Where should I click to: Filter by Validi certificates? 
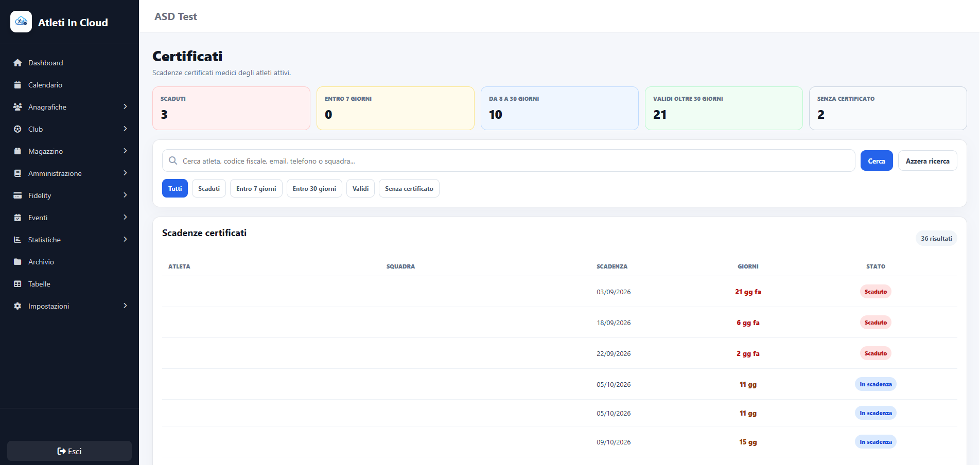(x=360, y=188)
